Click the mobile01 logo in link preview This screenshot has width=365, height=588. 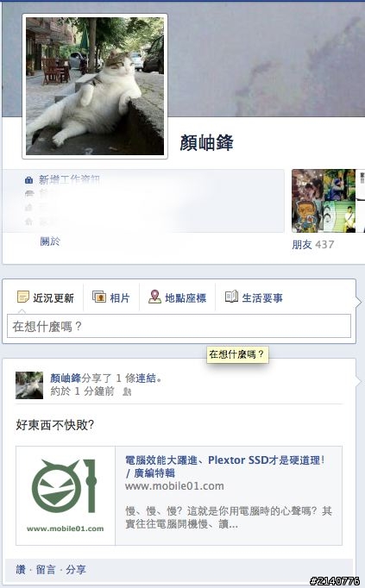(x=66, y=496)
